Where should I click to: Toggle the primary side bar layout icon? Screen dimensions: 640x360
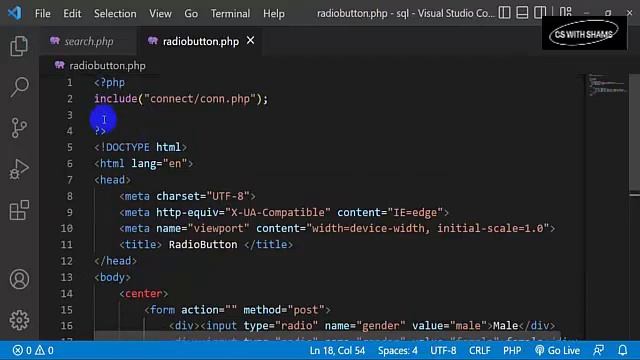tap(504, 13)
